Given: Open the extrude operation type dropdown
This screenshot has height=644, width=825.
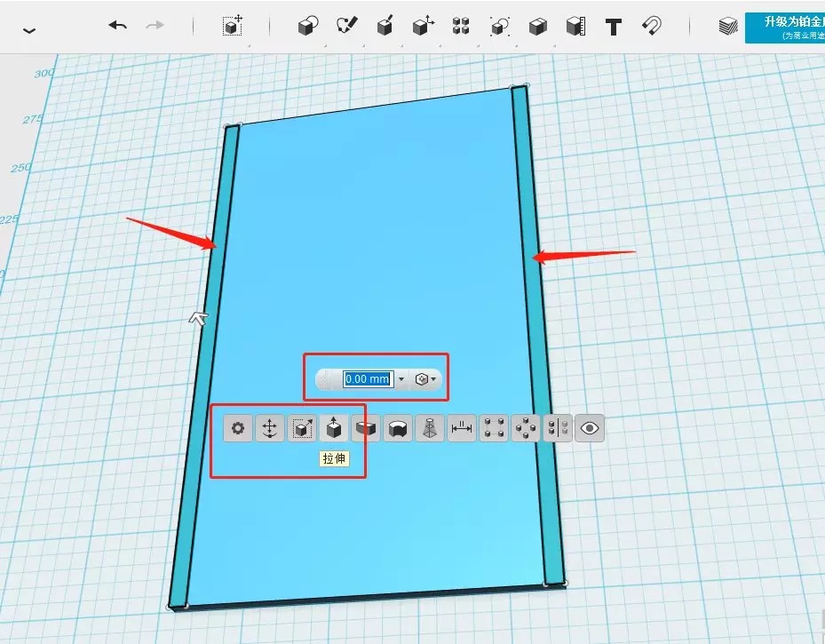Looking at the screenshot, I should click(425, 379).
